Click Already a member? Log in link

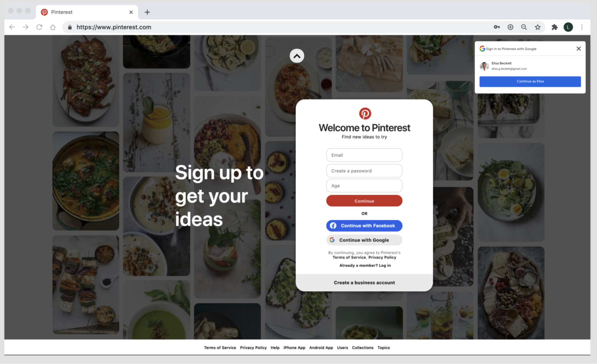click(365, 265)
